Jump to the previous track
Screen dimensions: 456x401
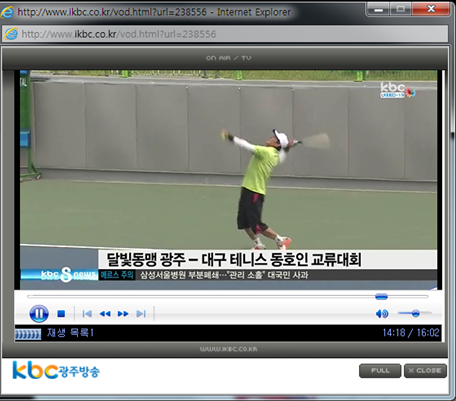point(87,314)
